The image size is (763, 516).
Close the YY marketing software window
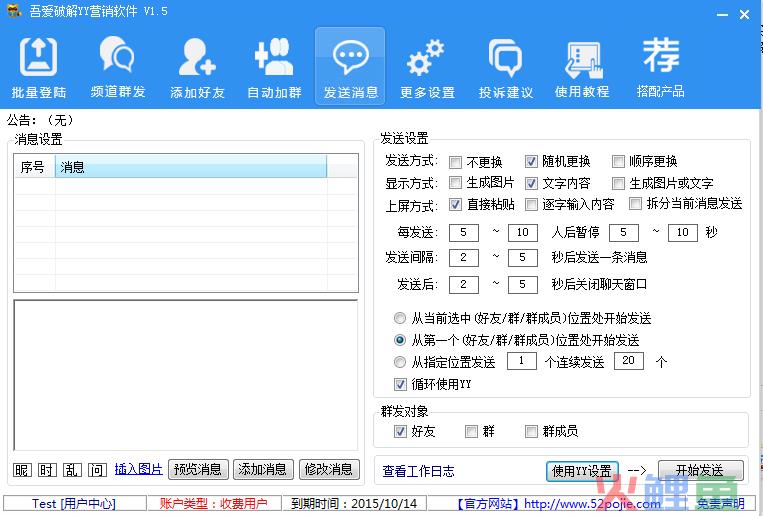(744, 15)
